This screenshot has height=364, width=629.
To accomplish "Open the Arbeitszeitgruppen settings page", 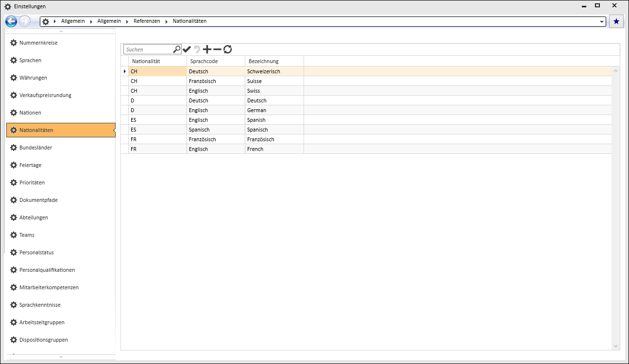I will click(x=61, y=322).
